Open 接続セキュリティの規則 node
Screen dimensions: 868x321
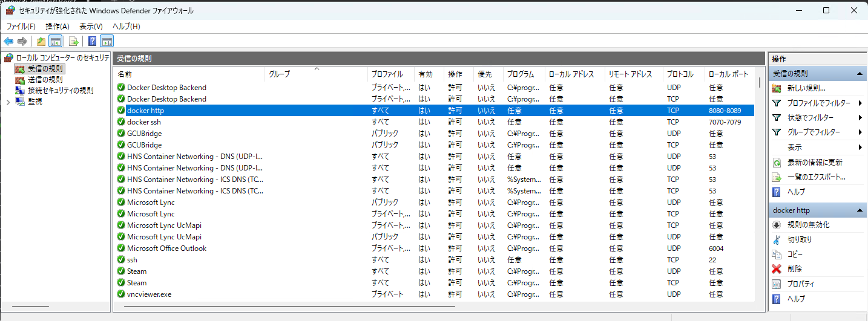60,90
